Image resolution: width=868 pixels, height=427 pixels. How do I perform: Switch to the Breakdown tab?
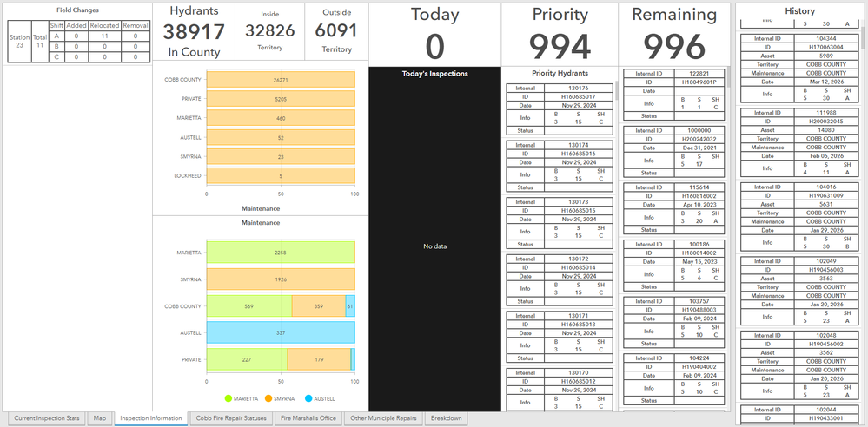(x=447, y=418)
